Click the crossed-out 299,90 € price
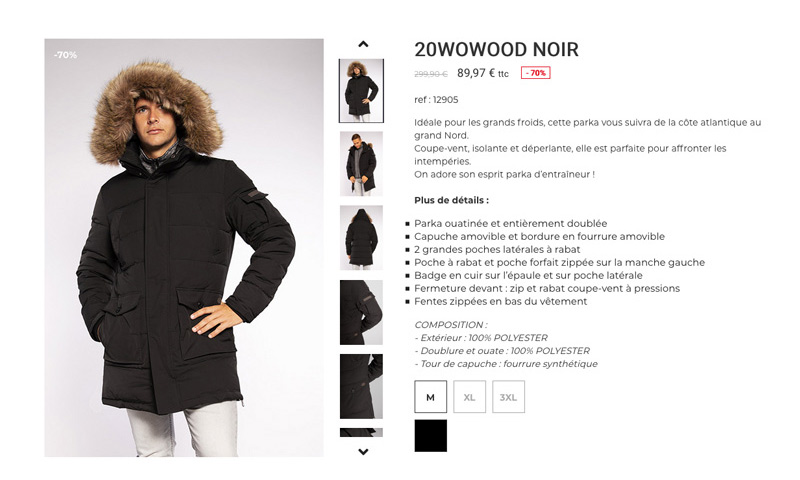 (x=431, y=74)
